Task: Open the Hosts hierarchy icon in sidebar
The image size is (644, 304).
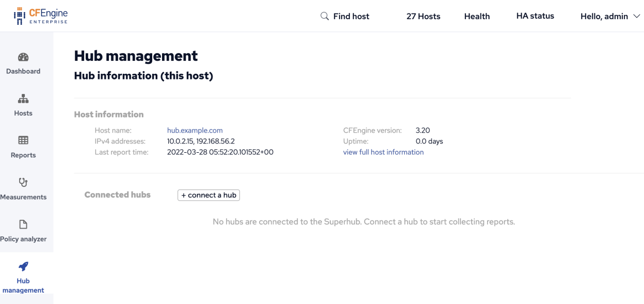Action: (x=23, y=99)
